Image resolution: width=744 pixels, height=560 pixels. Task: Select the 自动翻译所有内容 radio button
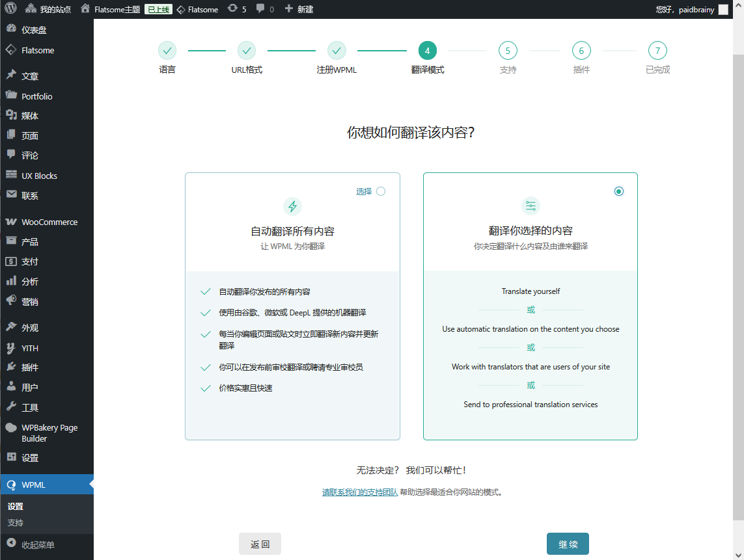point(381,191)
